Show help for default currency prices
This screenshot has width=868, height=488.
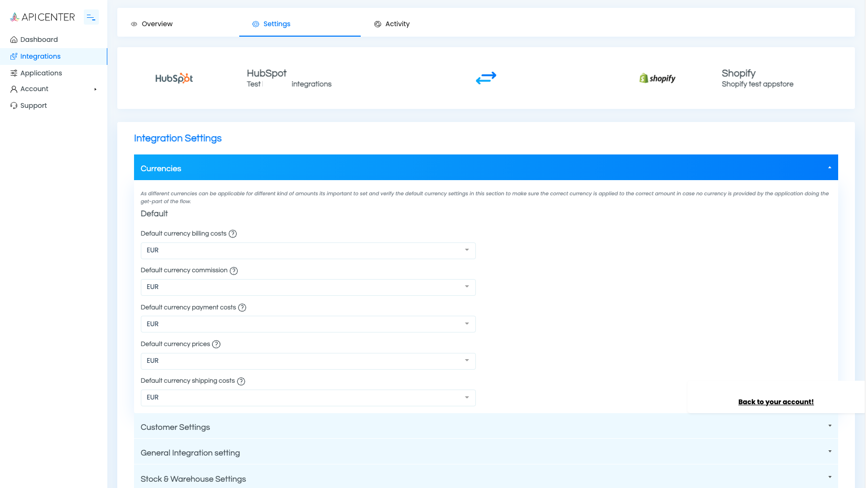pyautogui.click(x=216, y=345)
